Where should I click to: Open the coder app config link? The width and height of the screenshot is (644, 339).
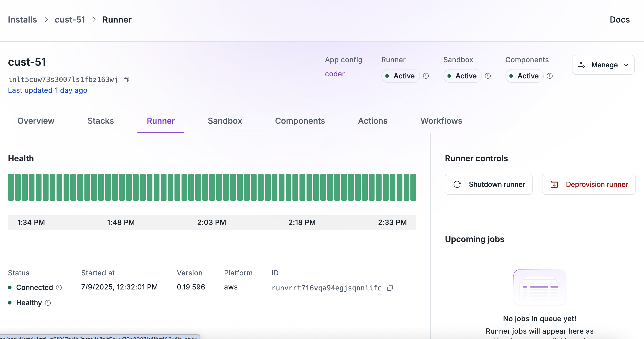tap(334, 74)
